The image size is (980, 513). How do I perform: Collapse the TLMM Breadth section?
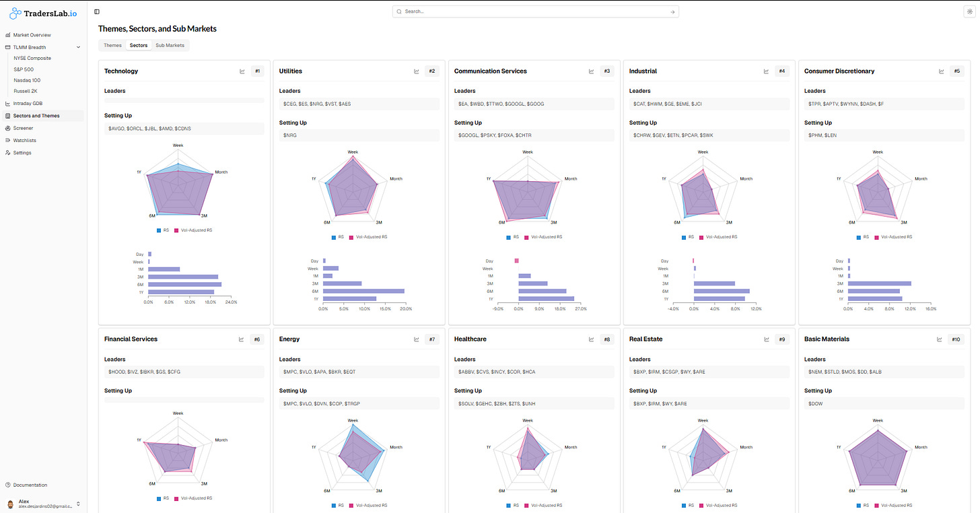(44, 47)
